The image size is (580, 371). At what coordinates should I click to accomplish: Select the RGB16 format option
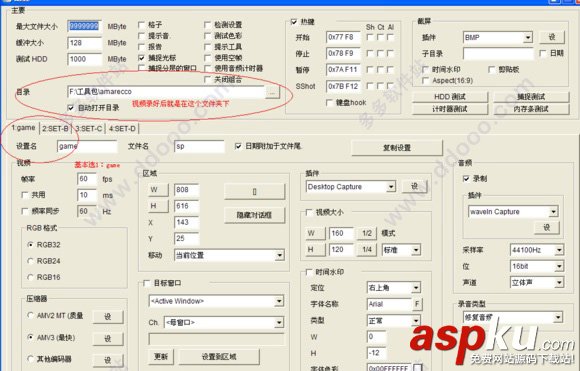(x=31, y=277)
